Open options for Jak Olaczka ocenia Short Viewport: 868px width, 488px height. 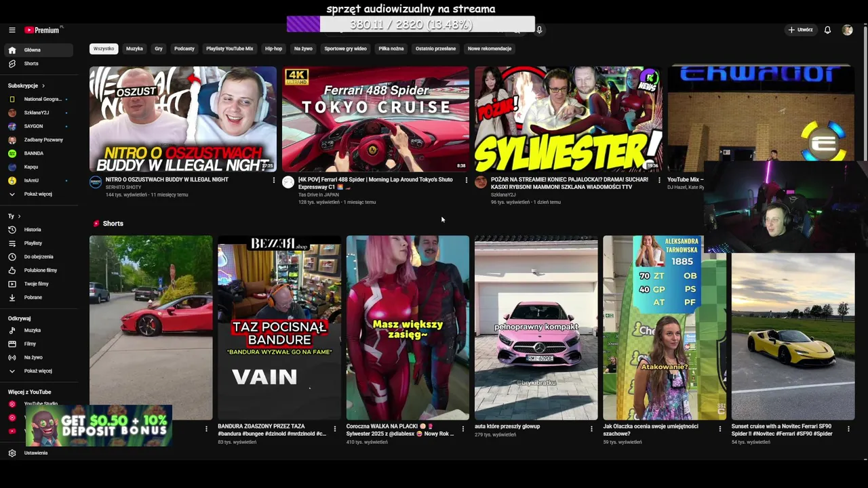[x=720, y=429]
